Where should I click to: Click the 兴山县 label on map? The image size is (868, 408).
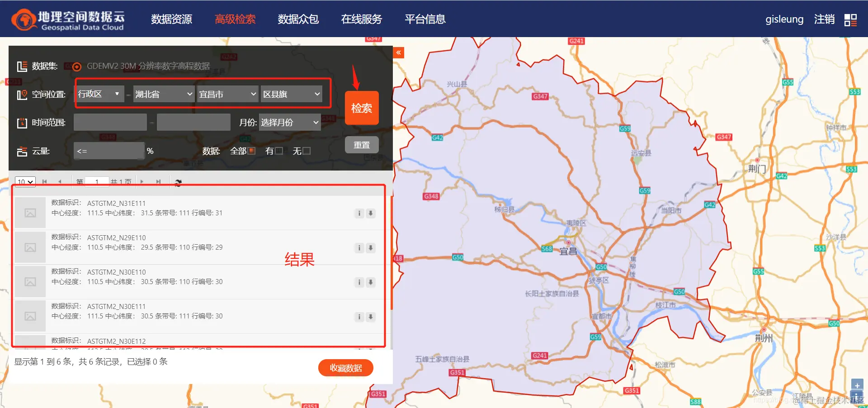click(x=457, y=84)
